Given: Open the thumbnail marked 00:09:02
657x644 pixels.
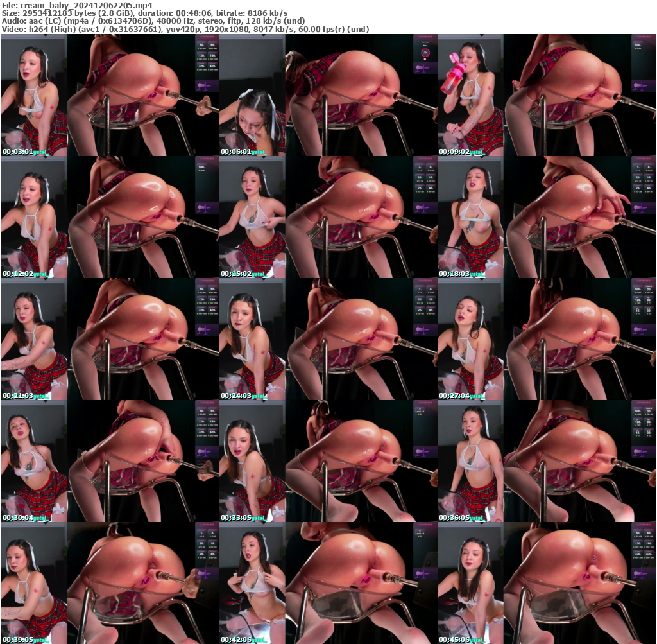Looking at the screenshot, I should point(546,95).
